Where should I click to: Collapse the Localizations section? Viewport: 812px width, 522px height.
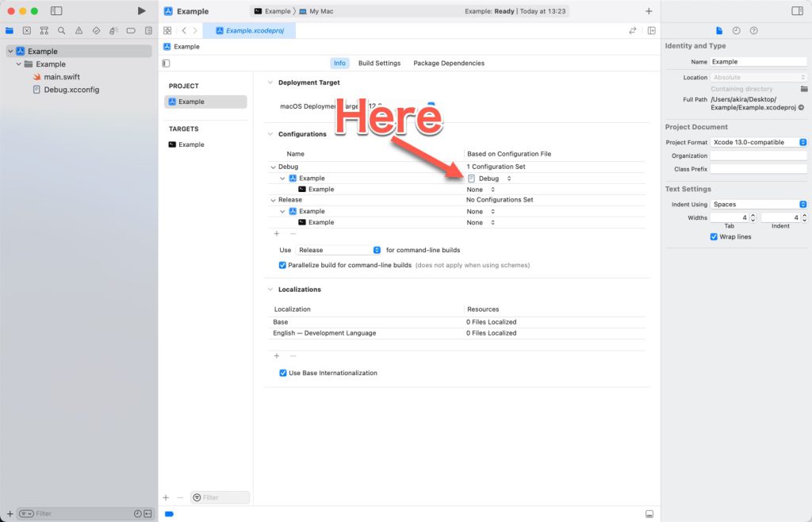(270, 290)
